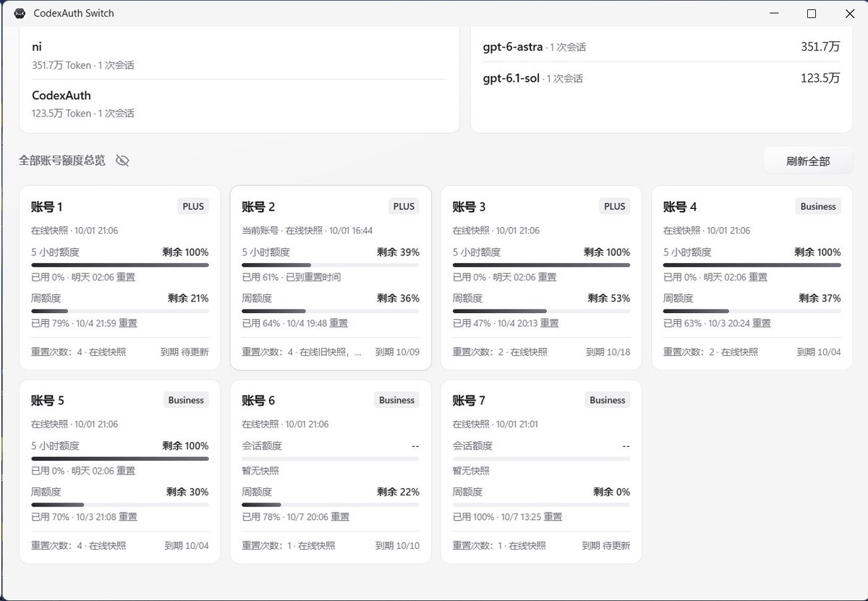Select the 账号 4 card title

(x=680, y=207)
